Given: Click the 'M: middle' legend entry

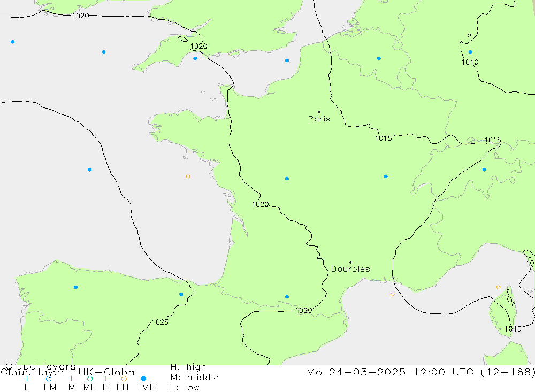Looking at the screenshot, I should click(195, 378).
